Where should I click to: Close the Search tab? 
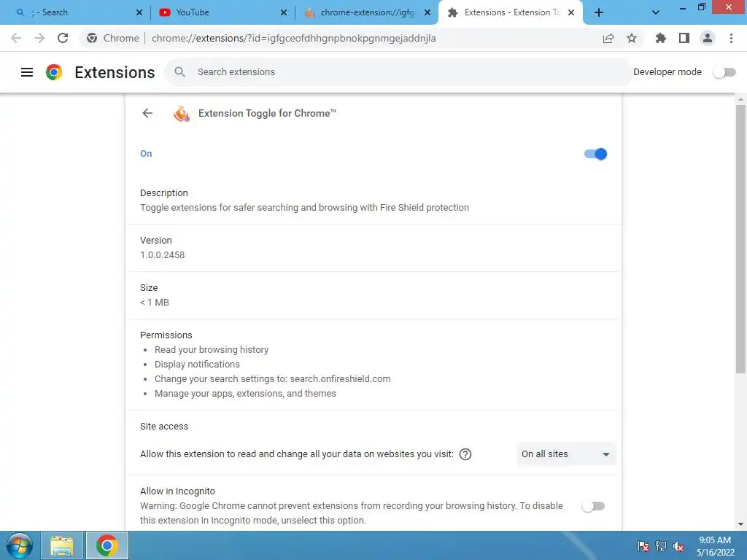pyautogui.click(x=139, y=12)
